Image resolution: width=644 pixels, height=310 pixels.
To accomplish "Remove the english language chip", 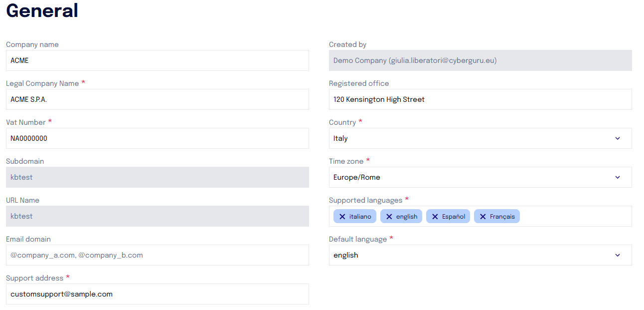I will click(x=389, y=216).
